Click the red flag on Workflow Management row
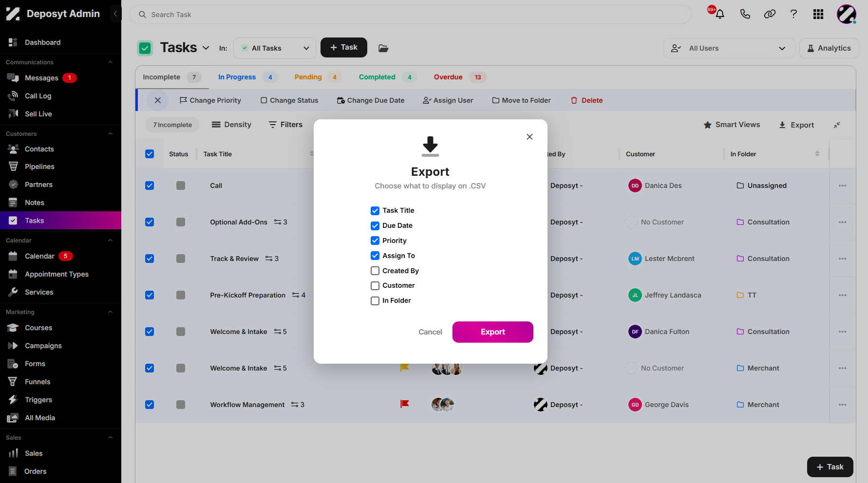 click(x=404, y=404)
